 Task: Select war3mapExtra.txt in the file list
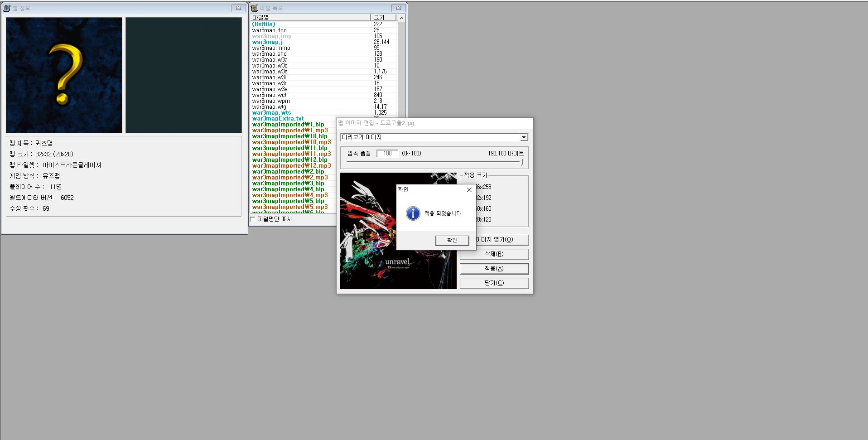pyautogui.click(x=278, y=119)
